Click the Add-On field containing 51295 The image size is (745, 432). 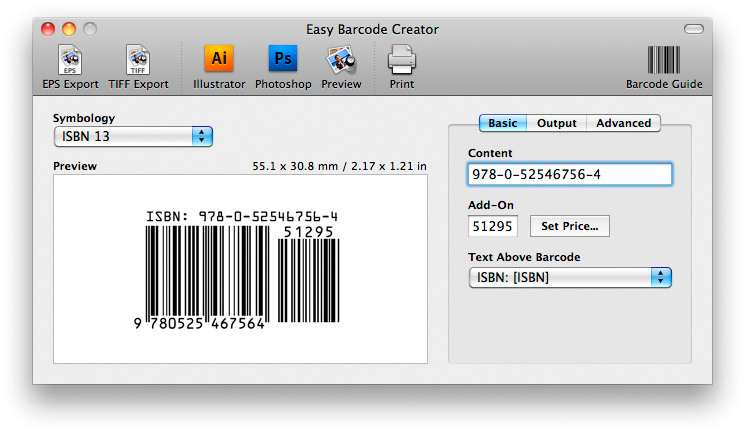[493, 226]
